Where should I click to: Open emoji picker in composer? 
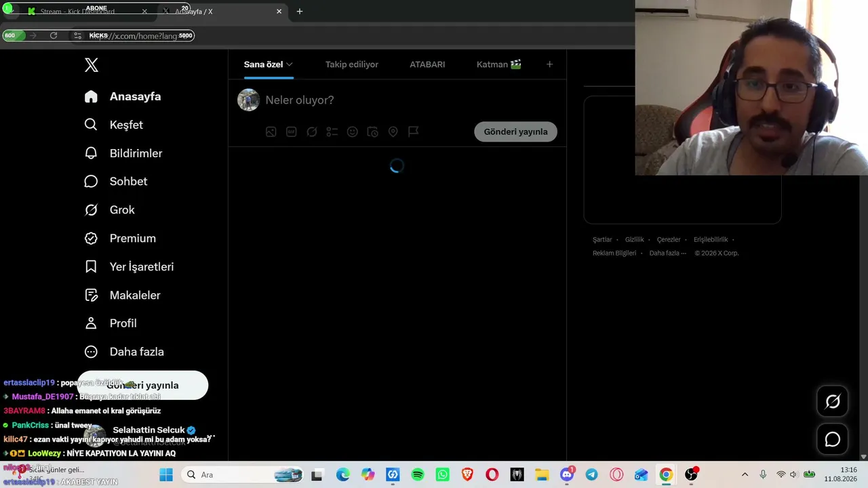[353, 131]
